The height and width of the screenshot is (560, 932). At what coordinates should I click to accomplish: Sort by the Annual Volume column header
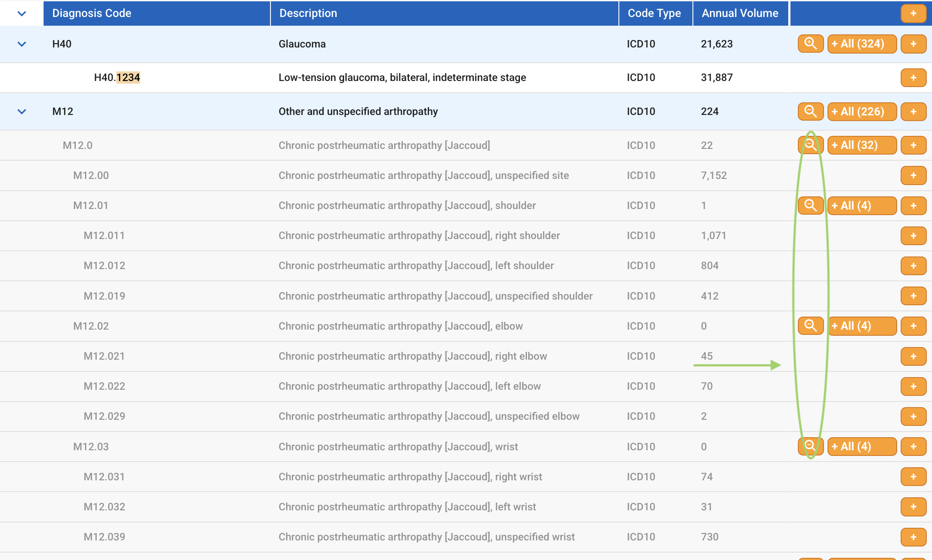point(740,13)
